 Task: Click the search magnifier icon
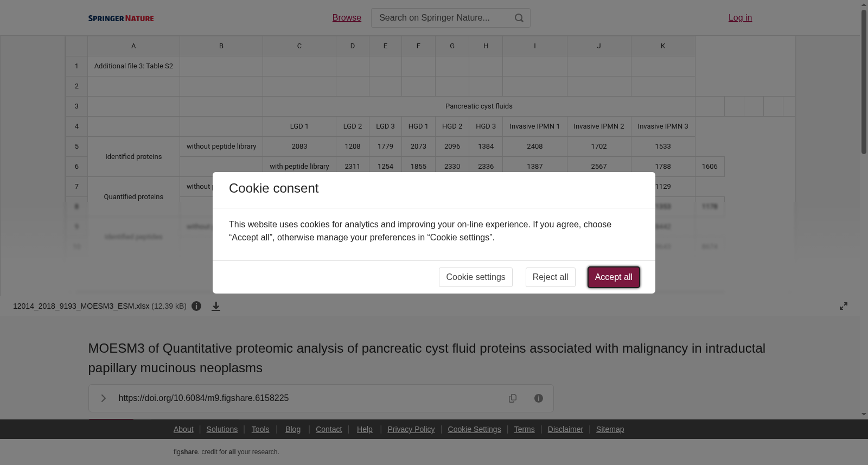(519, 18)
